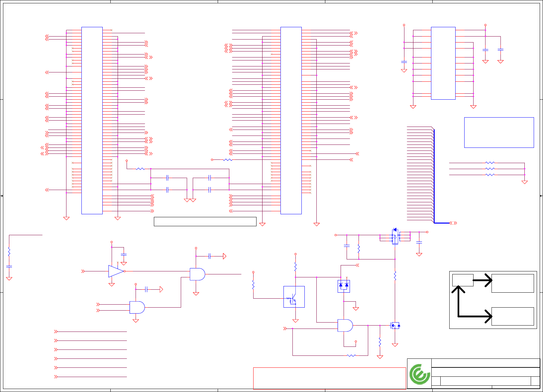This screenshot has width=543, height=392.
Task: Select the top power MOSFET with diode
Action: click(395, 236)
